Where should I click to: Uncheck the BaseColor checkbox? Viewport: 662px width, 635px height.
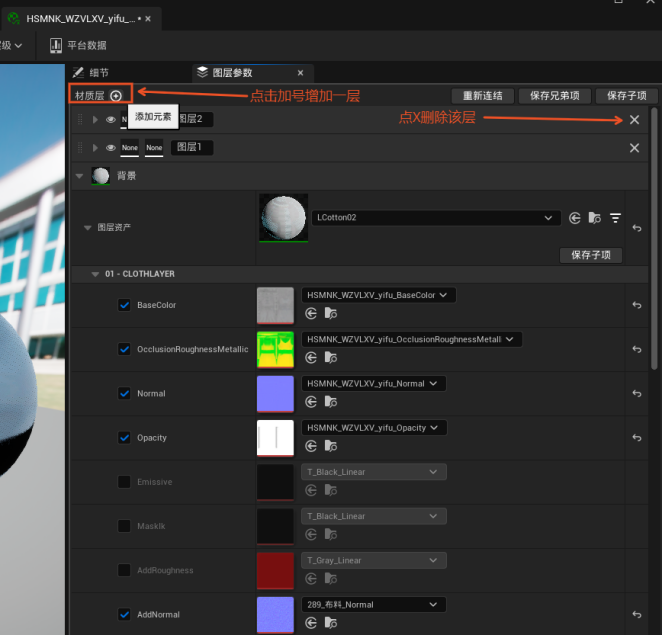click(125, 305)
